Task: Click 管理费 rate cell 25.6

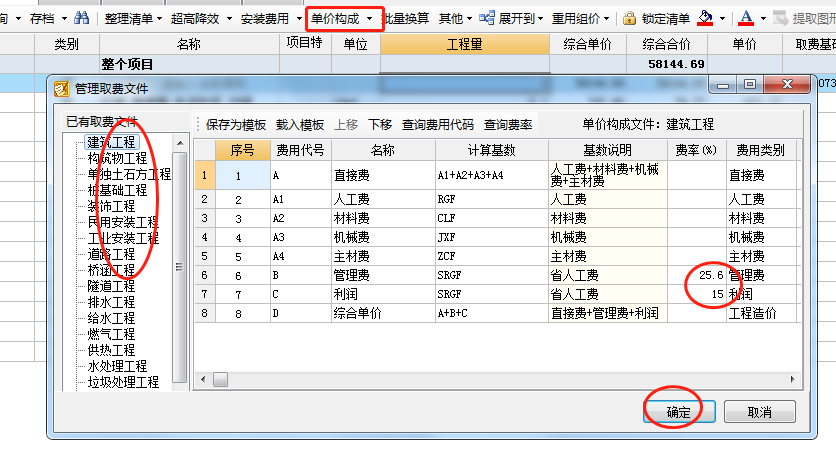Action: [x=696, y=275]
